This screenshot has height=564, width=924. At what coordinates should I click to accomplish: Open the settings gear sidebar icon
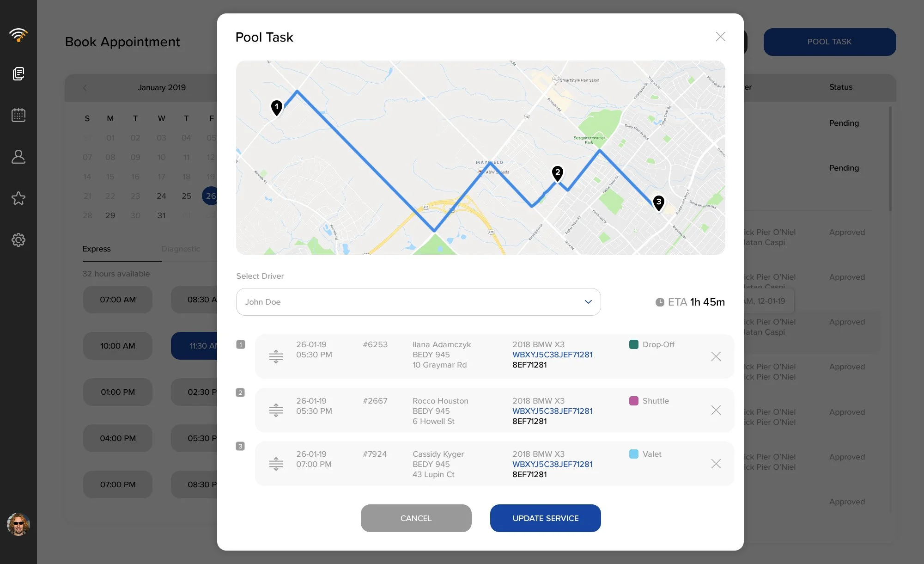18,240
